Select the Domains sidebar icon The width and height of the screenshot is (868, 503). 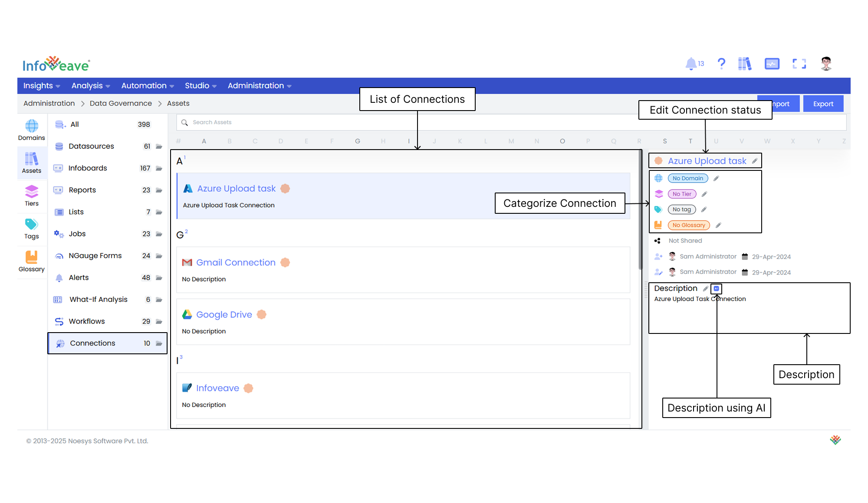pos(32,130)
